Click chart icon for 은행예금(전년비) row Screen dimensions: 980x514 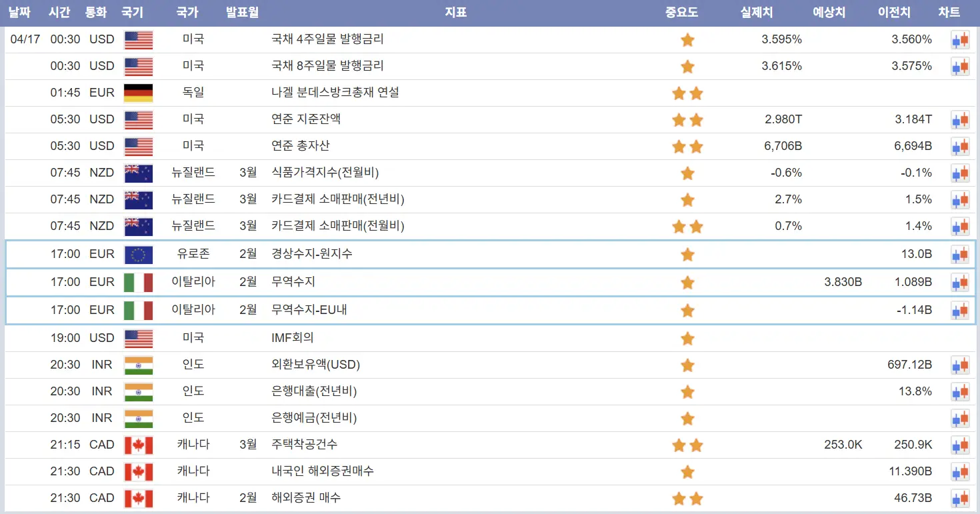point(960,419)
